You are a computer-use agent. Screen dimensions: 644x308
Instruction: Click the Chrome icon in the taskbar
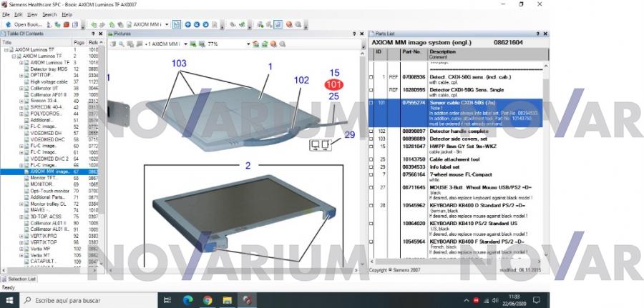(x=208, y=300)
